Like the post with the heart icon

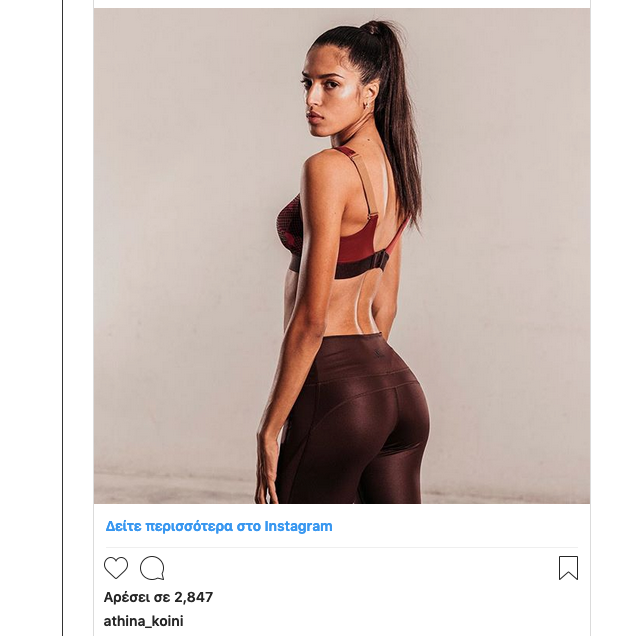(116, 567)
